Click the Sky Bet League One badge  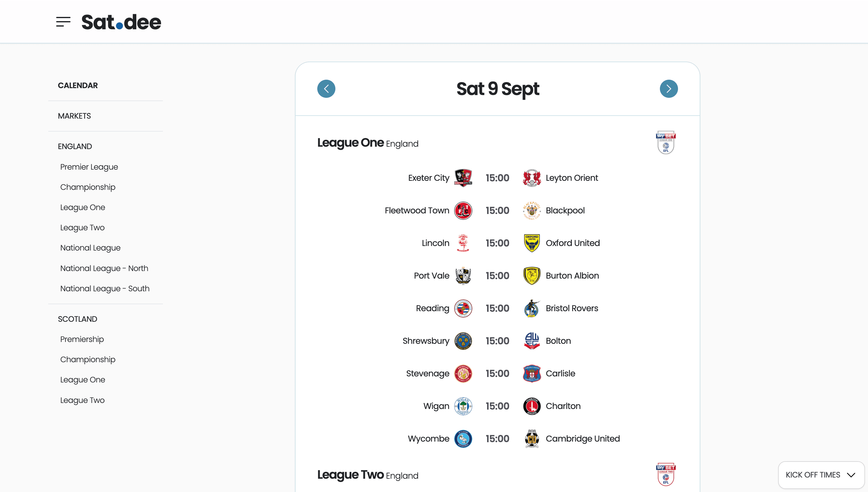[x=666, y=142]
